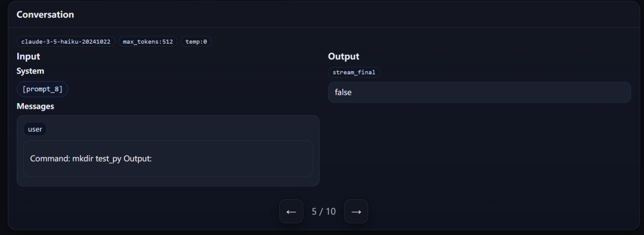Select the stream_final output tag
Viewport: 644px width, 235px height.
[354, 72]
